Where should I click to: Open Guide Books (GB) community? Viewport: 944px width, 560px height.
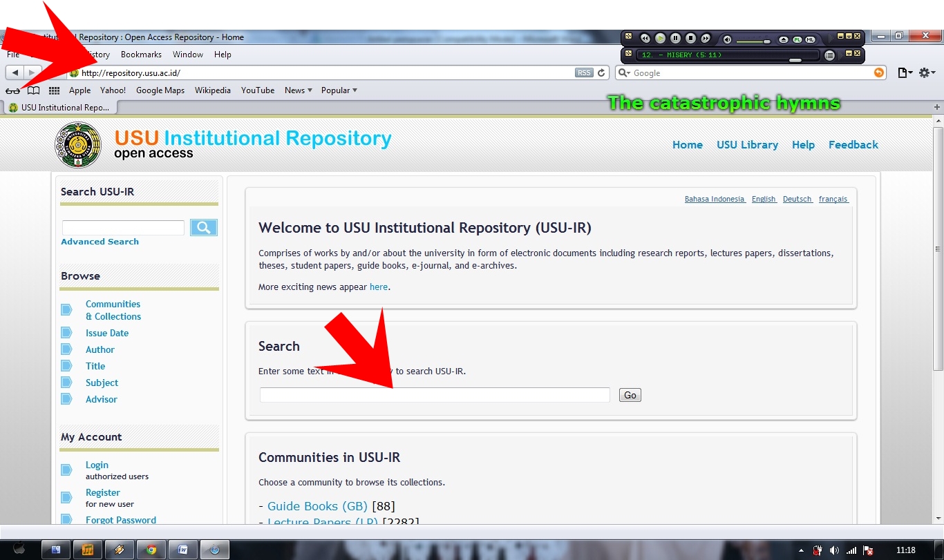coord(317,506)
